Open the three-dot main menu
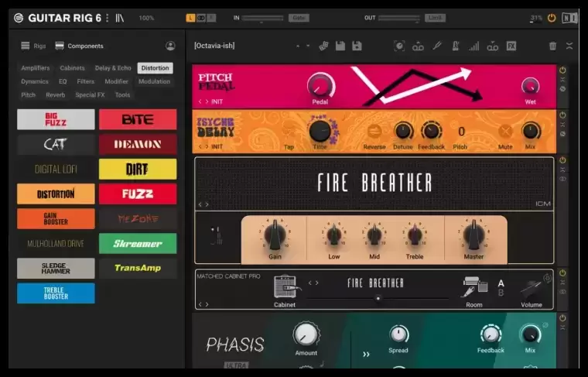This screenshot has width=588, height=377. click(x=108, y=18)
